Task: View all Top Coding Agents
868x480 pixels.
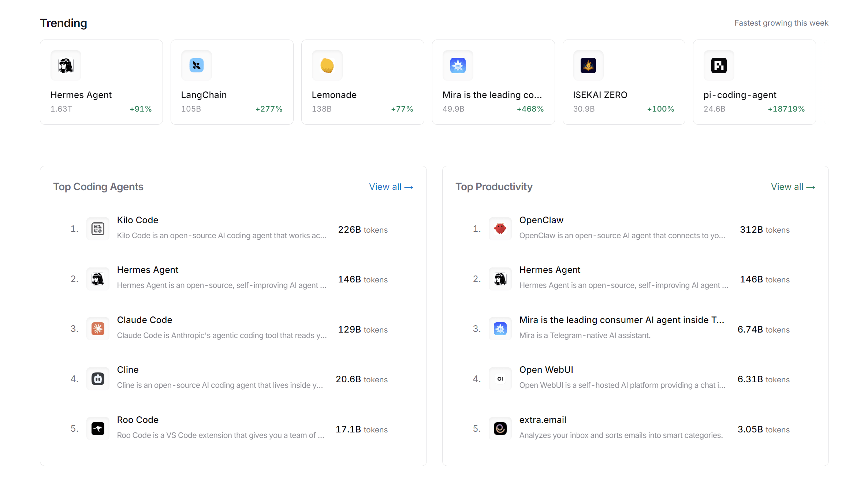Action: coord(391,187)
